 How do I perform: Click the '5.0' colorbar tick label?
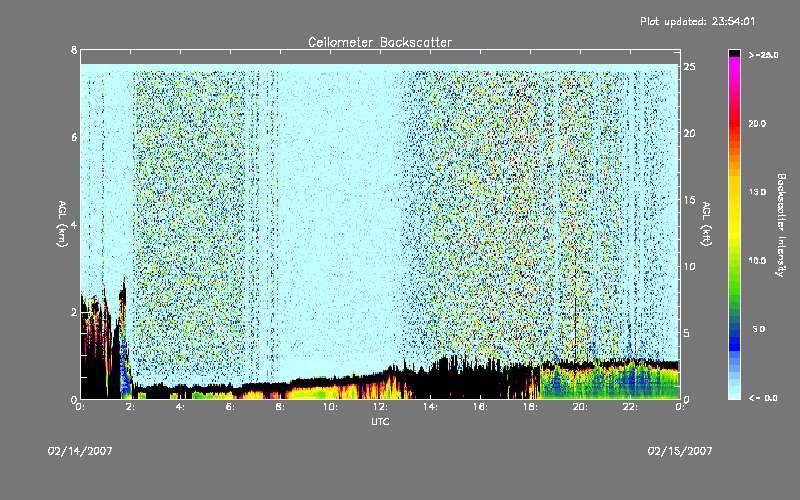click(759, 329)
